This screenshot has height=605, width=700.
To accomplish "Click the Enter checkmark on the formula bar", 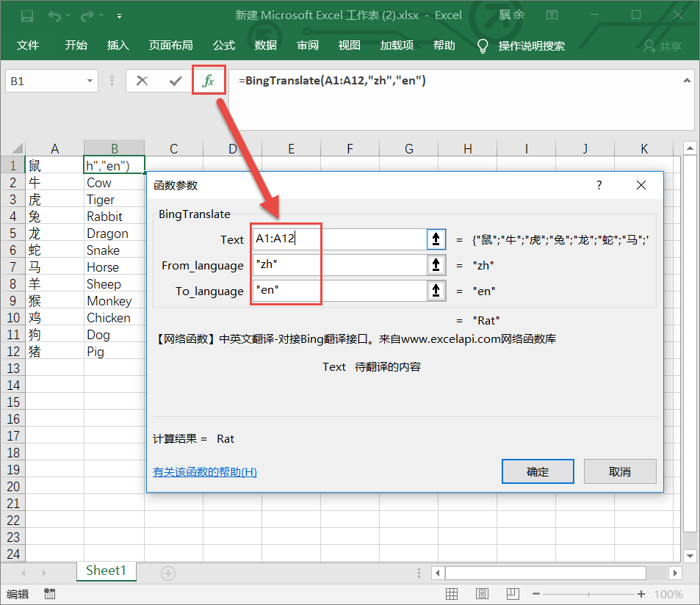I will 174,80.
